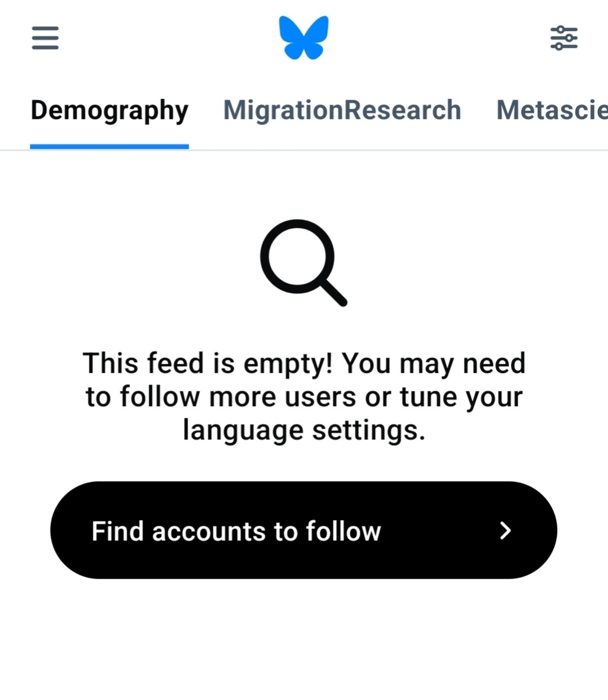
Task: Open feed preferences via the sliders icon
Action: (x=563, y=38)
